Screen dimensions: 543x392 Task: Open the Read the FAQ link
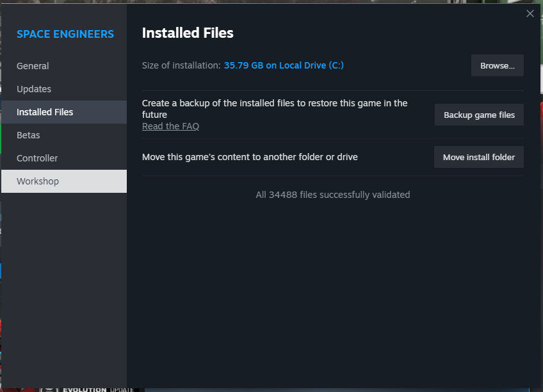tap(170, 126)
